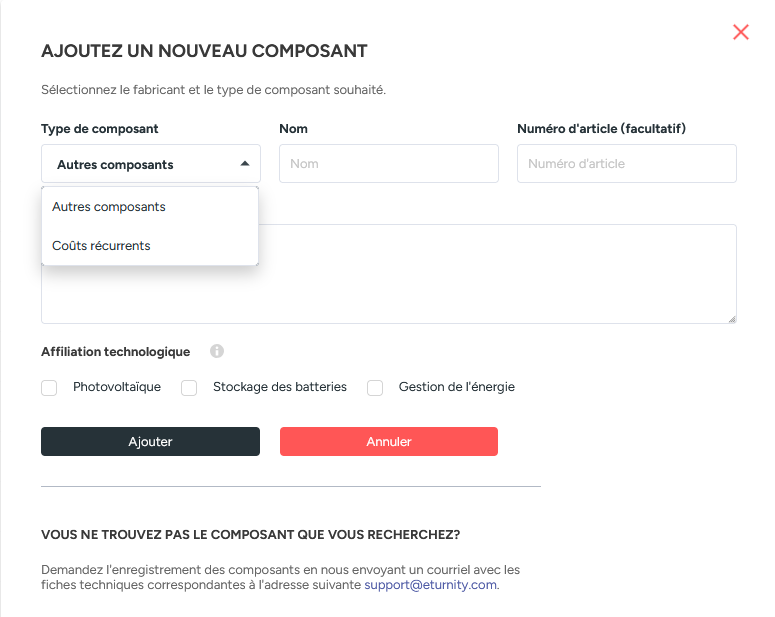
Task: Click the selected 'Autres composants' combo box value
Action: pos(115,165)
